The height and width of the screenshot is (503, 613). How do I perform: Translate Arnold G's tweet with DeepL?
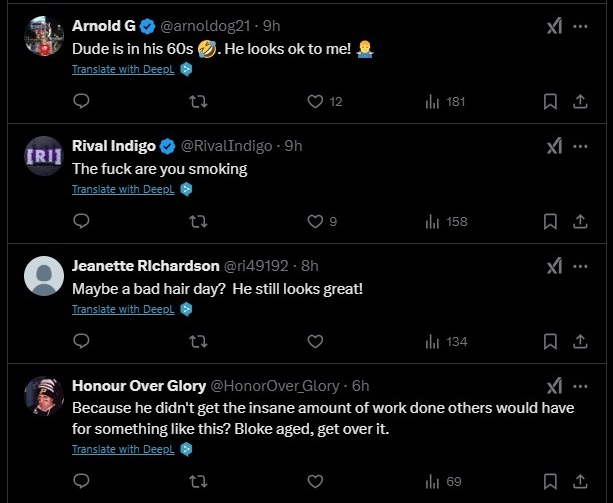123,70
